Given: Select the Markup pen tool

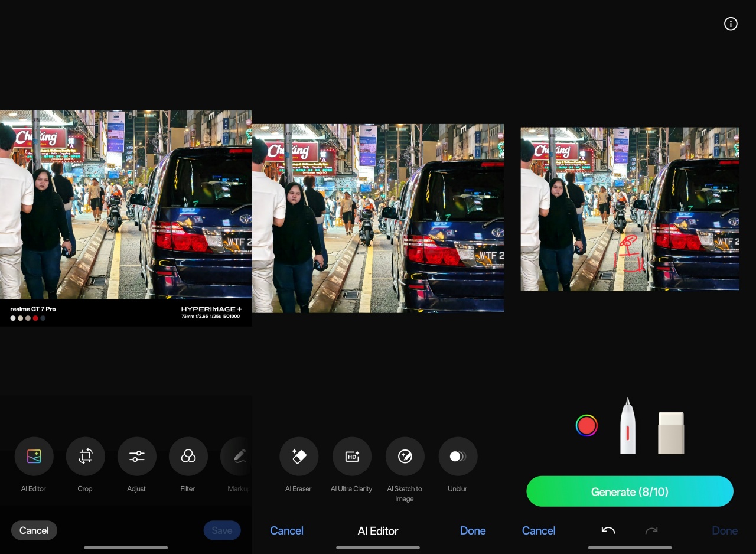Looking at the screenshot, I should (x=237, y=457).
